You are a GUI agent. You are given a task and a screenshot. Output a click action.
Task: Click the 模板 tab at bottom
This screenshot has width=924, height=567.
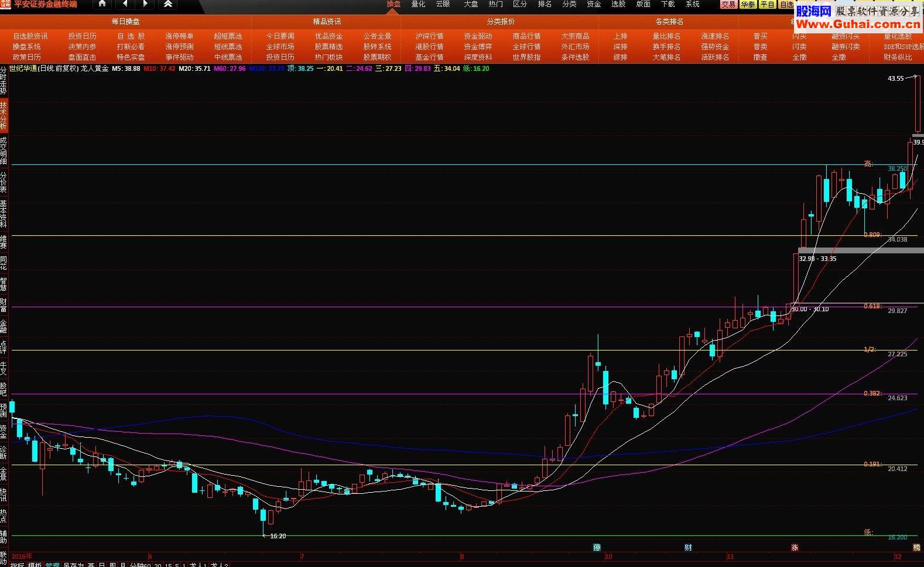point(35,565)
